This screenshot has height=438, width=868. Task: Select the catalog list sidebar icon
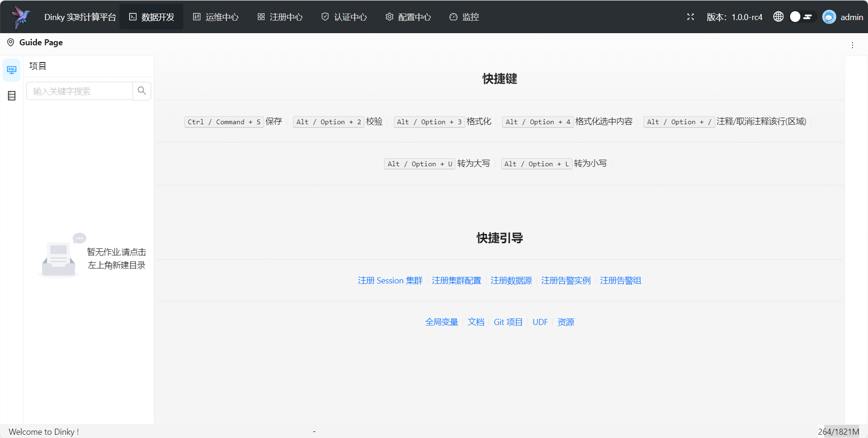point(12,96)
